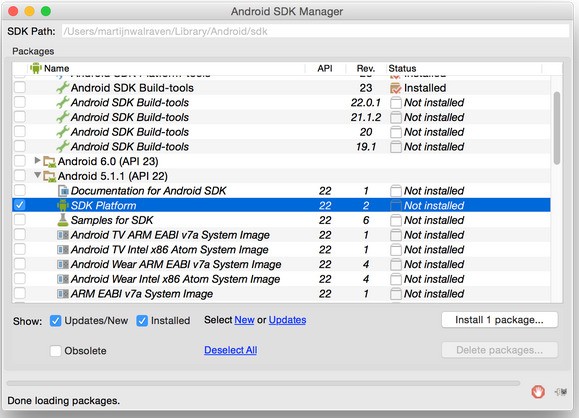Check the Build-tools rev 22.0.1 checkbox
The width and height of the screenshot is (579, 418).
pos(20,102)
